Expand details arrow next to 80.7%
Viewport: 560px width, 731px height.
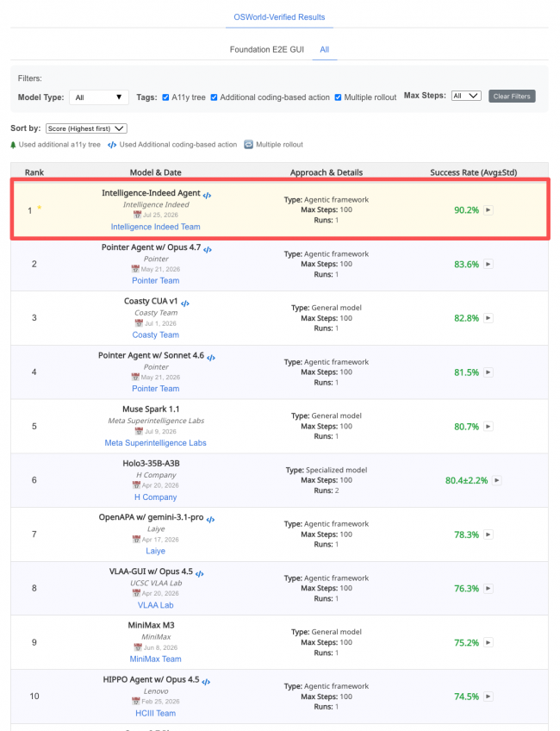(x=488, y=426)
